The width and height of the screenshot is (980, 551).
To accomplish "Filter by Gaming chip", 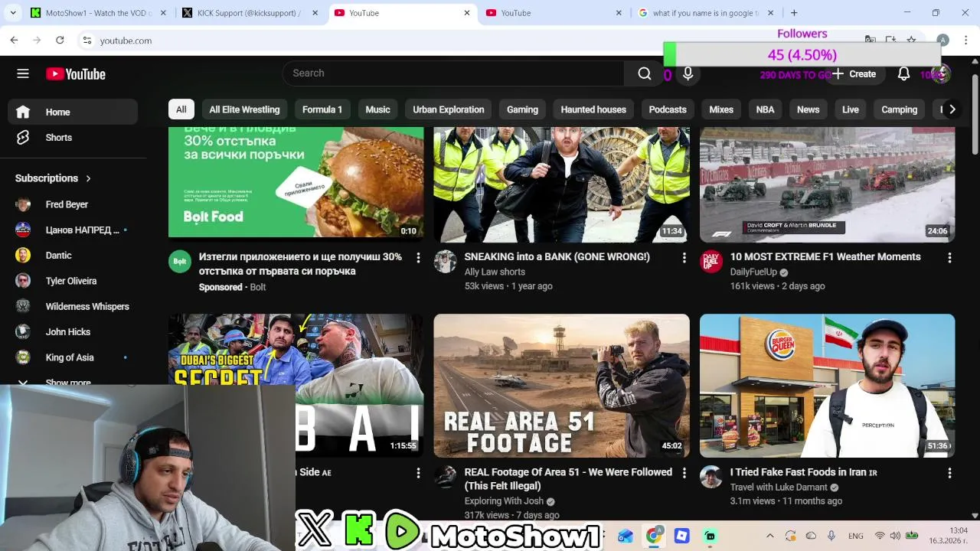I will coord(522,109).
